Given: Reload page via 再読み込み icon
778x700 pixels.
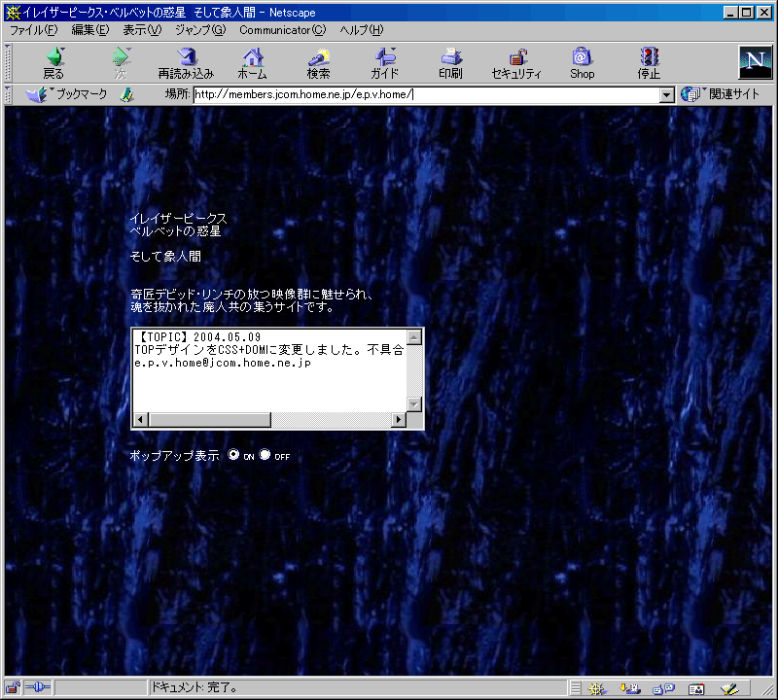Looking at the screenshot, I should pos(186,63).
